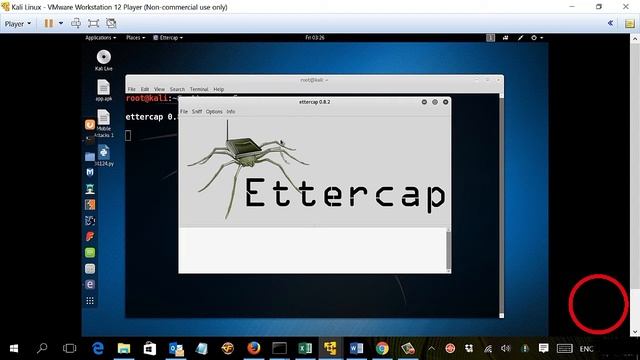Image resolution: width=640 pixels, height=360 pixels.
Task: Change the ENG input language indicator
Action: click(587, 349)
